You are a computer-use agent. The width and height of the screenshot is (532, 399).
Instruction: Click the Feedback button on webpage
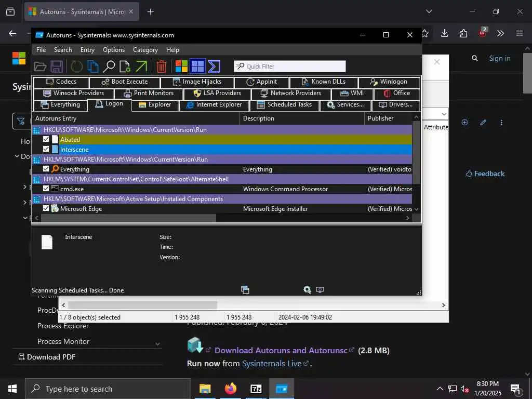click(x=485, y=174)
